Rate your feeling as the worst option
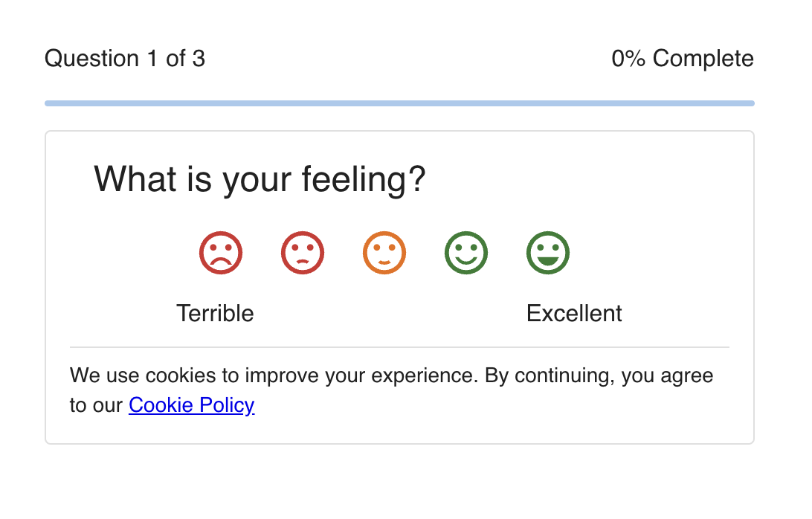 [221, 253]
